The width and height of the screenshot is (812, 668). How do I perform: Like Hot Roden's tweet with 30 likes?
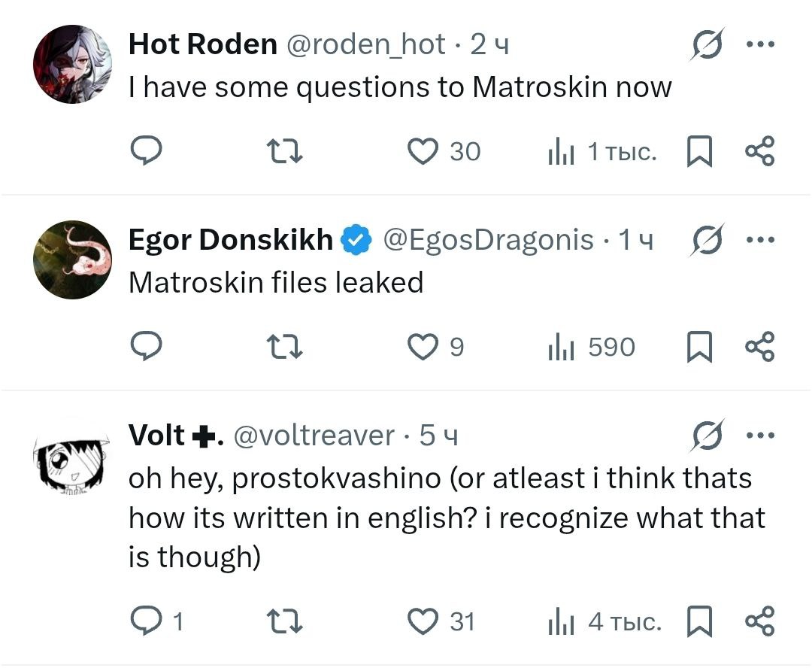click(x=422, y=151)
